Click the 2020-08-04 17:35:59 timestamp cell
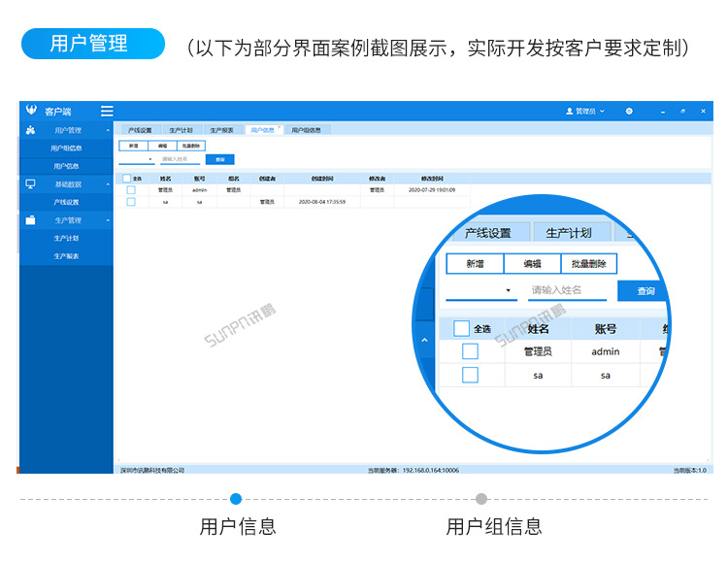 click(x=322, y=202)
